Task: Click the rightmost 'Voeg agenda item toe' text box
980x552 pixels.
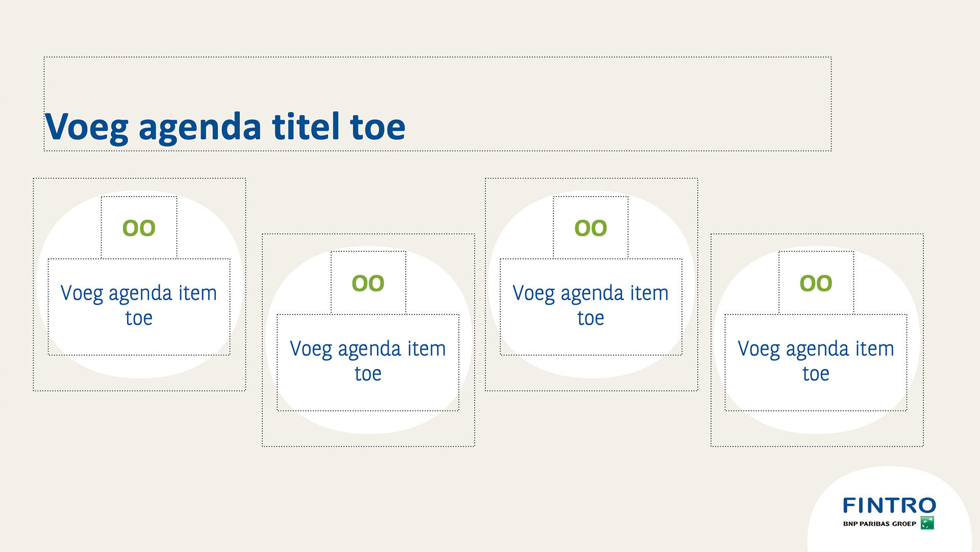Action: click(816, 363)
